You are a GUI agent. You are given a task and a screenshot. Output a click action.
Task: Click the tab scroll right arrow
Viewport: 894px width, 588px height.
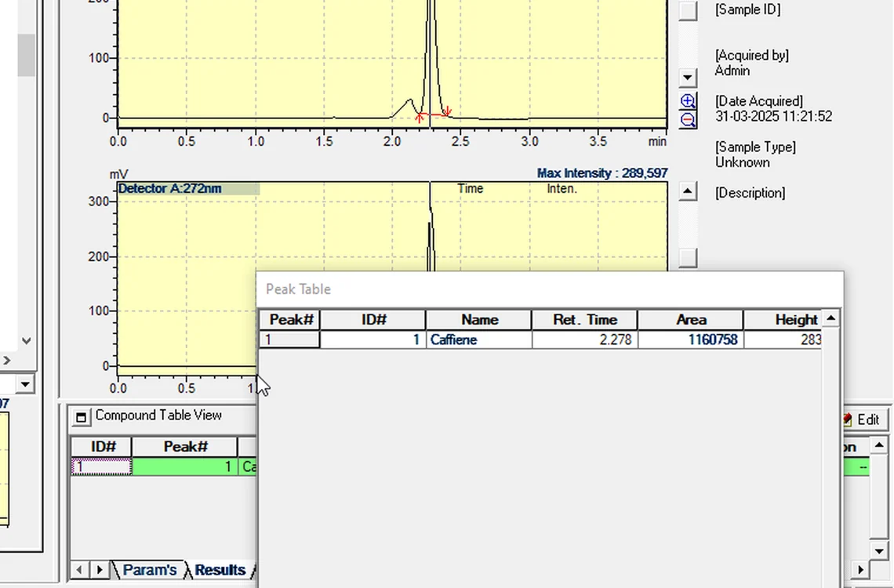click(x=100, y=569)
